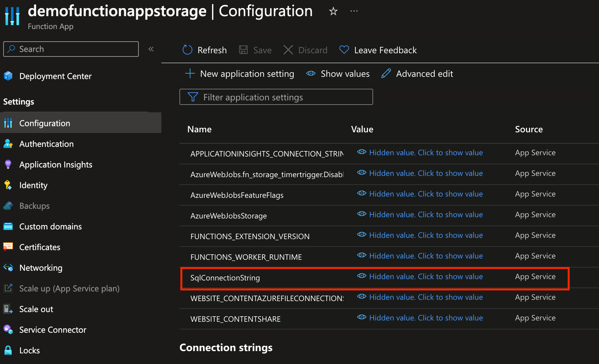Add a New application setting
The width and height of the screenshot is (599, 364).
(239, 74)
